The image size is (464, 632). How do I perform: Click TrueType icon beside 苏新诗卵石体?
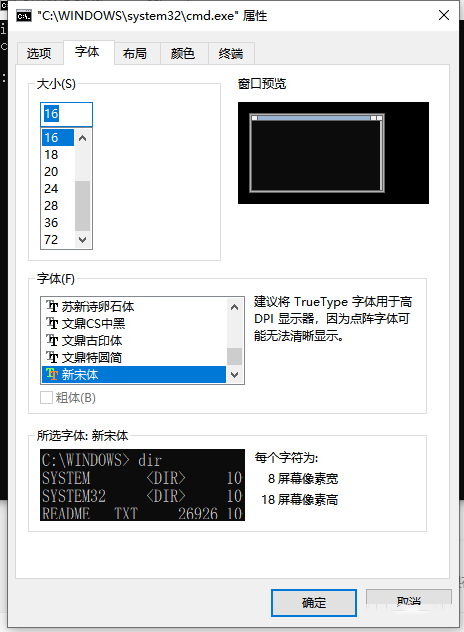click(52, 306)
